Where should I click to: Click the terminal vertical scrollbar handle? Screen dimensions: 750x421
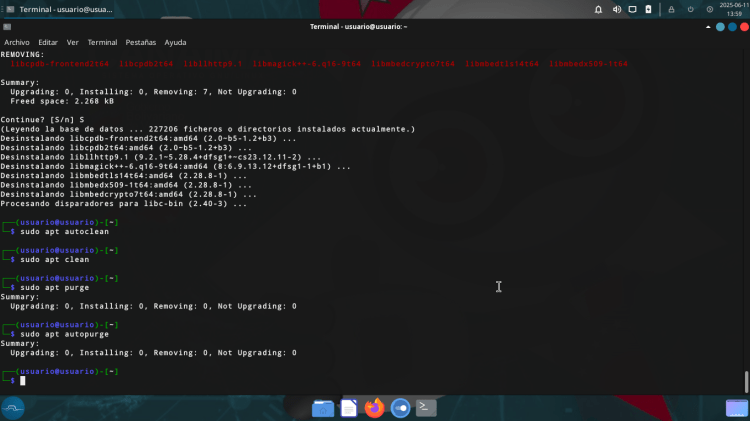pyautogui.click(x=746, y=382)
